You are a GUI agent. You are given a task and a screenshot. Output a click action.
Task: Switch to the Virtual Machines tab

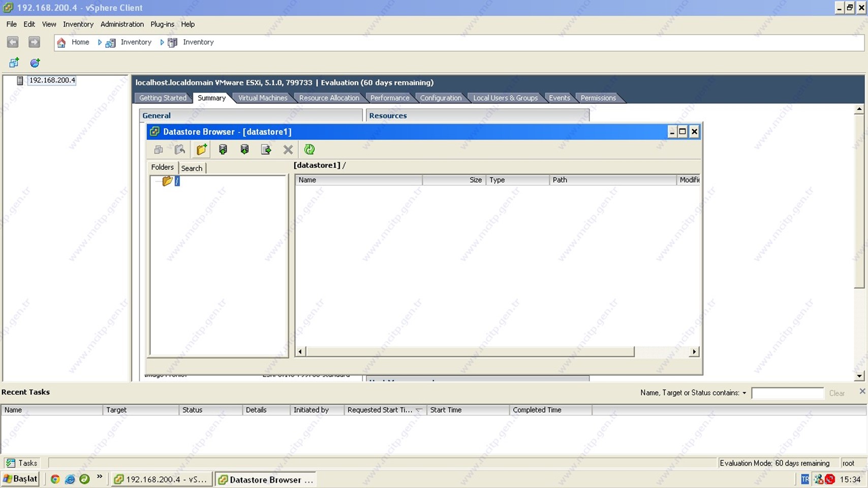(x=263, y=98)
